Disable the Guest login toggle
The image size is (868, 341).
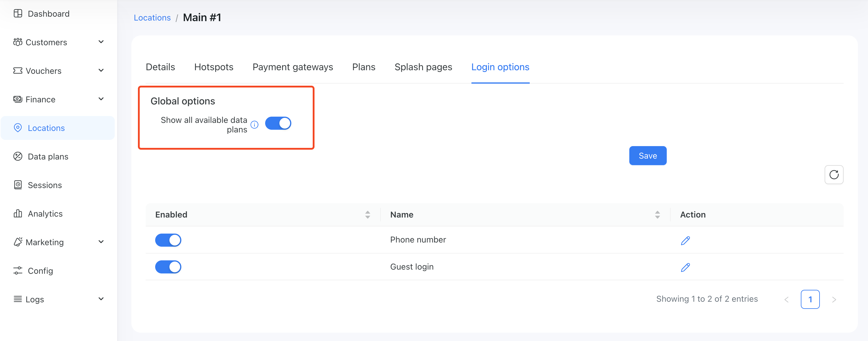point(168,267)
